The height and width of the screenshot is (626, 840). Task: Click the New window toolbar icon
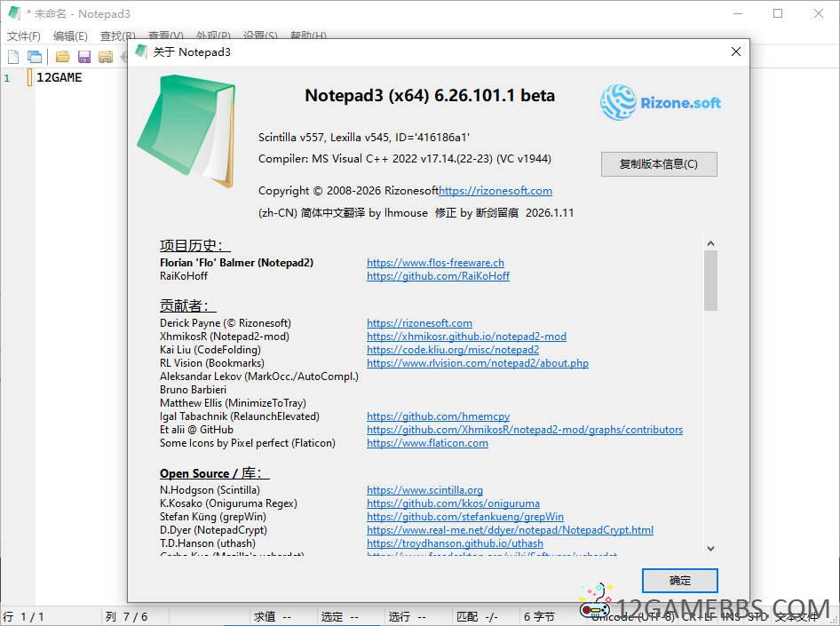click(35, 57)
